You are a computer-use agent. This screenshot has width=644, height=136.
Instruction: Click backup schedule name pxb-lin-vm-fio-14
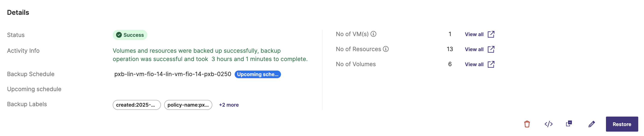click(172, 74)
